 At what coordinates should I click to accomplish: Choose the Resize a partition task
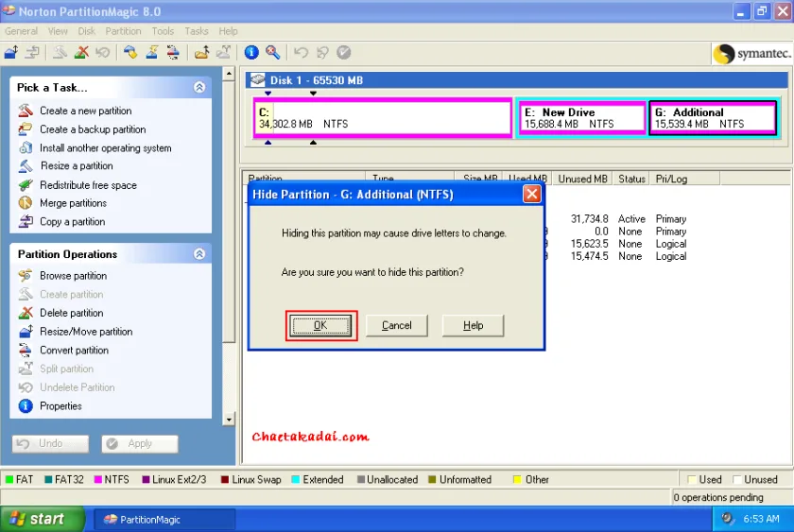77,166
